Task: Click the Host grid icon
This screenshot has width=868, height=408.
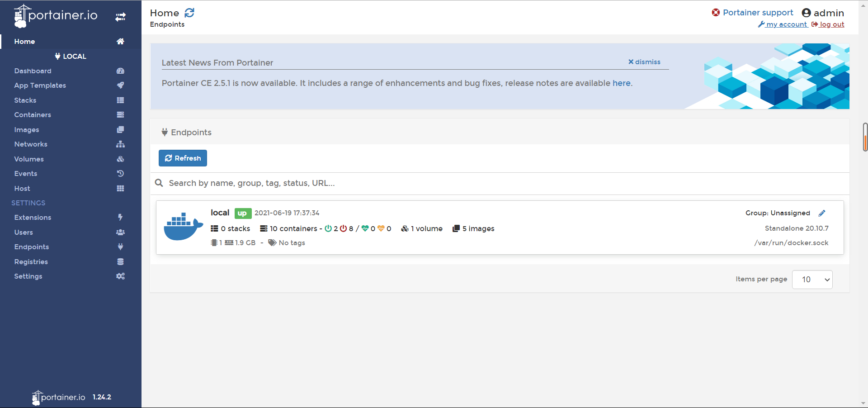Action: [120, 189]
